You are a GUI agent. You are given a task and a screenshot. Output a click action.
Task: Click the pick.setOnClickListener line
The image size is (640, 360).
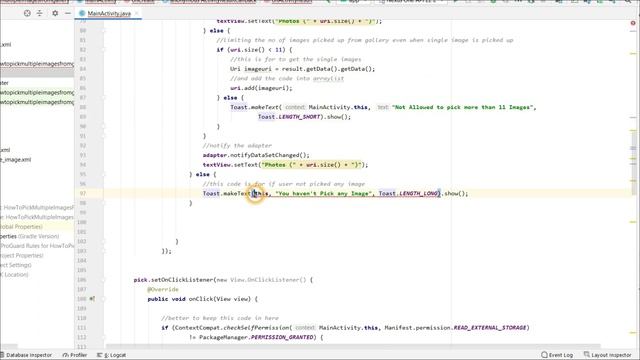coord(223,280)
